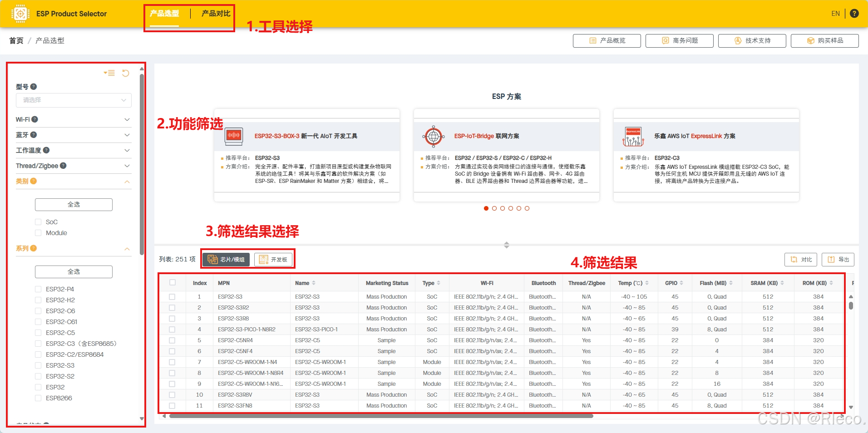Jump to last carousel dot

click(527, 208)
